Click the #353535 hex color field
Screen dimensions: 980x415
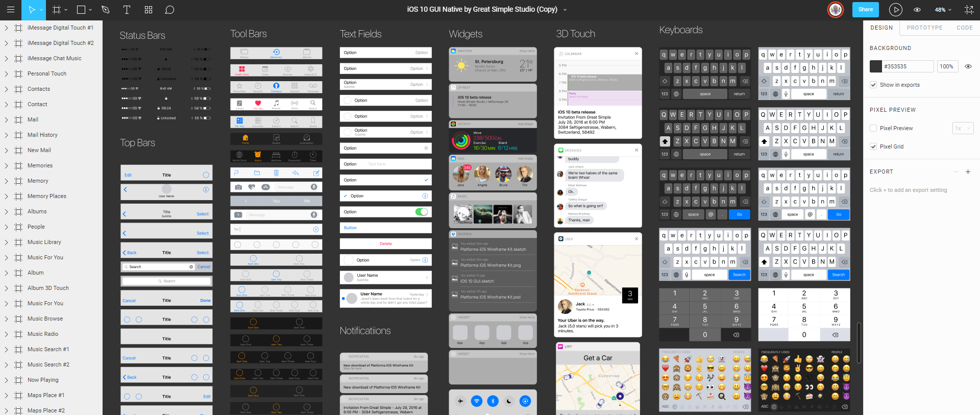[908, 66]
